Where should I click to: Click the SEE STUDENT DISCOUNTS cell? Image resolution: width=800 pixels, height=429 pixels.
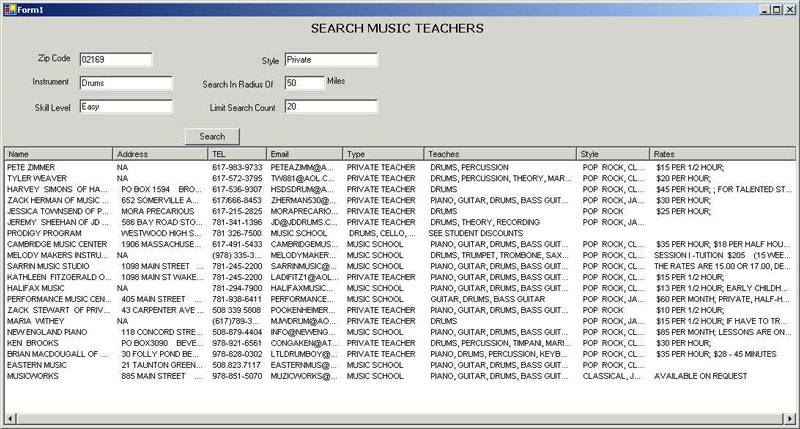coord(476,233)
